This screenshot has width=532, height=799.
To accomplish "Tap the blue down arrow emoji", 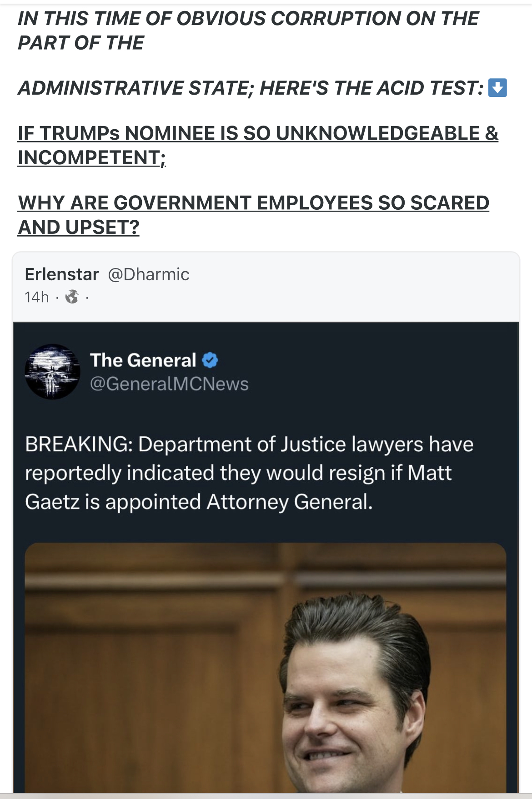I will pos(497,88).
